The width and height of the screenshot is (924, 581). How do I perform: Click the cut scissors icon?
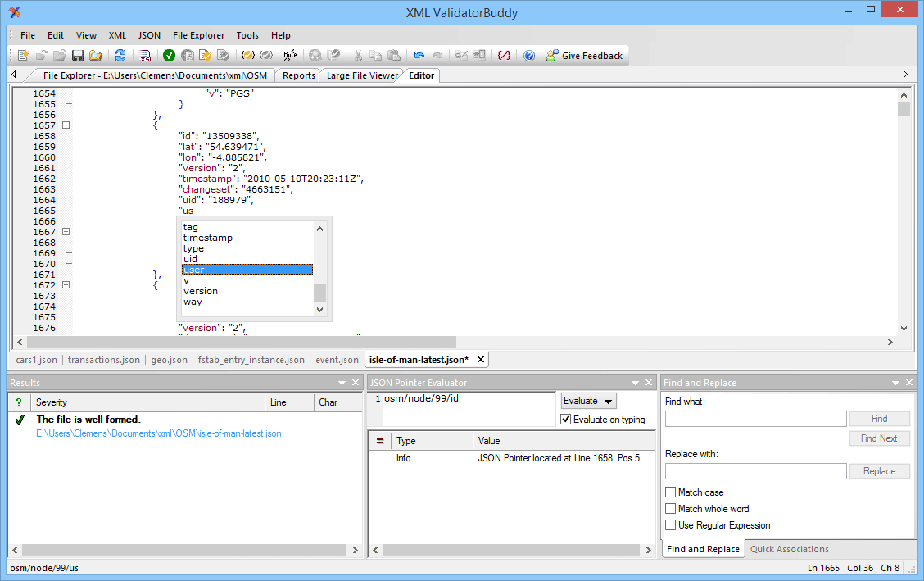[358, 56]
